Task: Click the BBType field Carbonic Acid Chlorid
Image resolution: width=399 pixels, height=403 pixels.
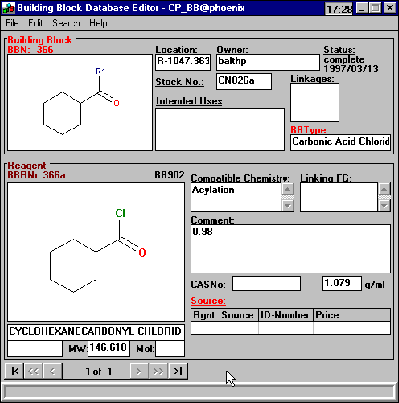Action: (340, 142)
